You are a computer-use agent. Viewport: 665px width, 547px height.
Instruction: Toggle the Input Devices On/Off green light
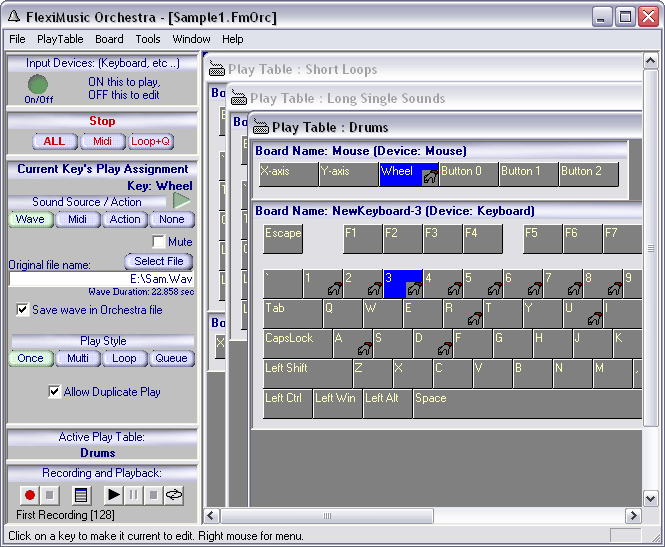38,84
